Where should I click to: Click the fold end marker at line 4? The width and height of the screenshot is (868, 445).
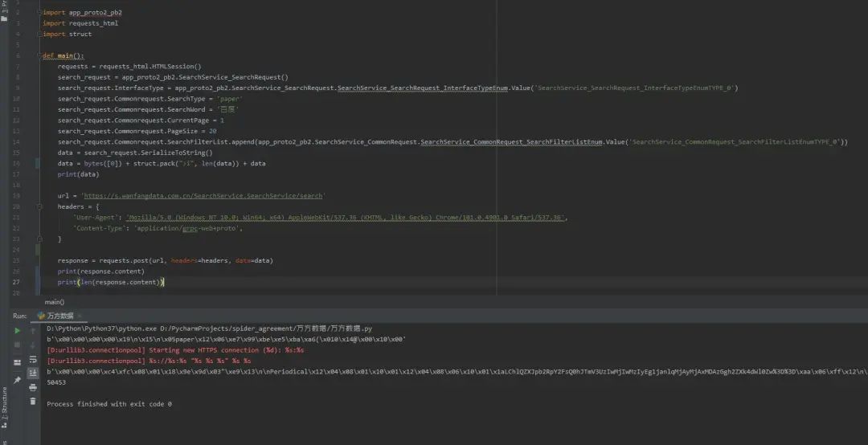pos(39,34)
